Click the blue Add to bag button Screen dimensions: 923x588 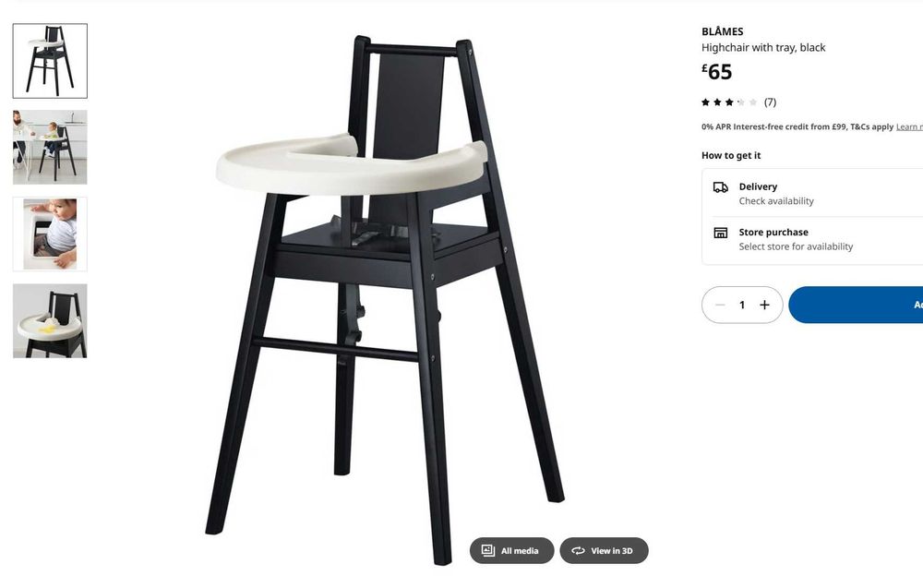click(856, 305)
